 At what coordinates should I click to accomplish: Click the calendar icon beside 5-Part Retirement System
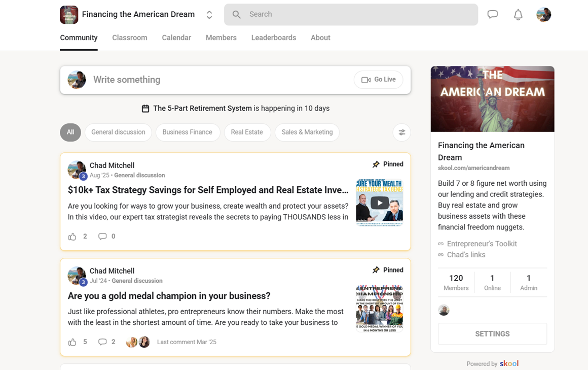145,109
